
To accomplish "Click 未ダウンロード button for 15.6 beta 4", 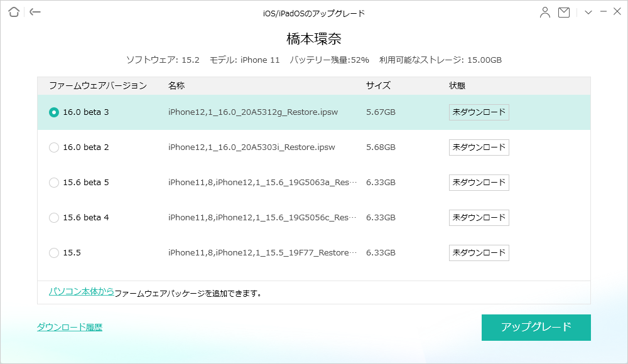I will click(479, 217).
